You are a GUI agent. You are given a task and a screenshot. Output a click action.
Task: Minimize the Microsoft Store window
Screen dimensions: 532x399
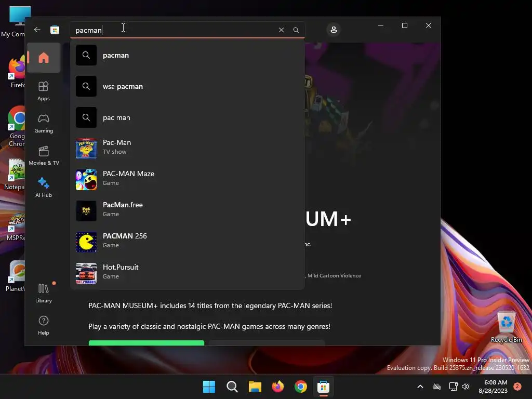(x=381, y=25)
